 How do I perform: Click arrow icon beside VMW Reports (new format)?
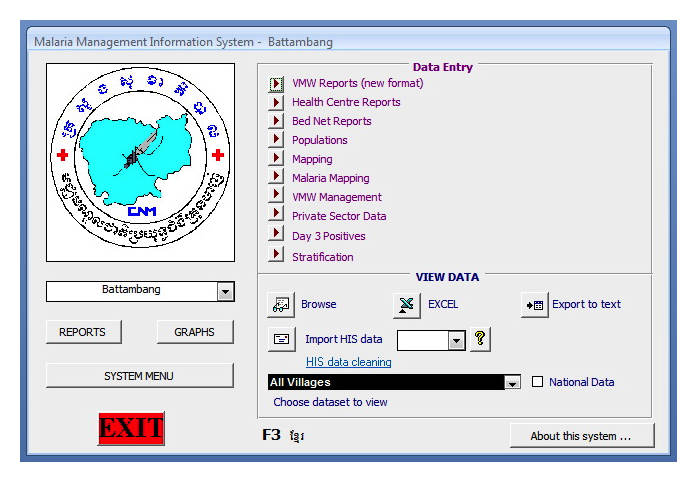(277, 84)
